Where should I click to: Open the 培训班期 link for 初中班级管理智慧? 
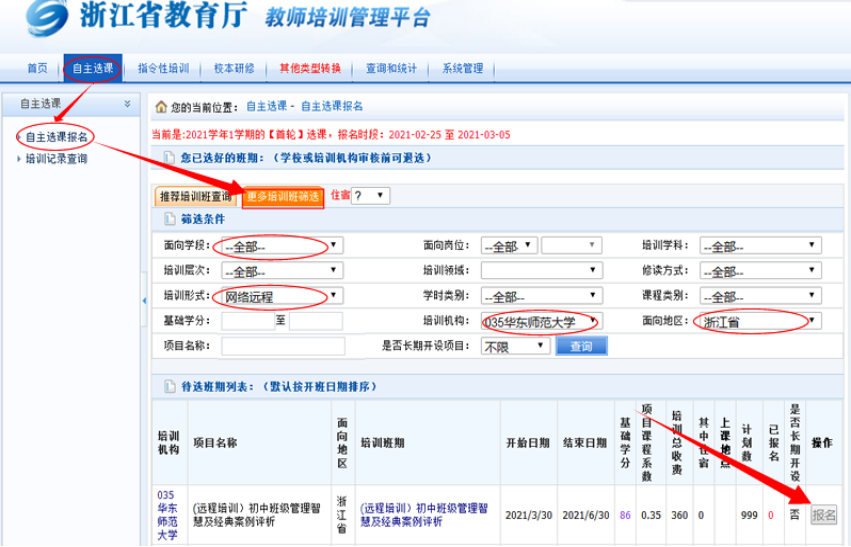click(x=424, y=515)
